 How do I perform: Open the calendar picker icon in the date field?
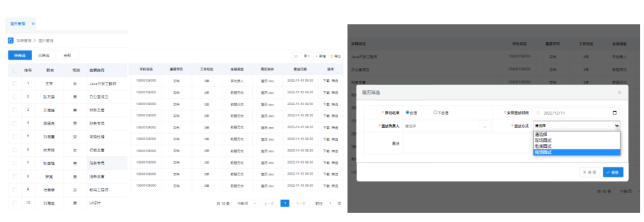point(614,112)
